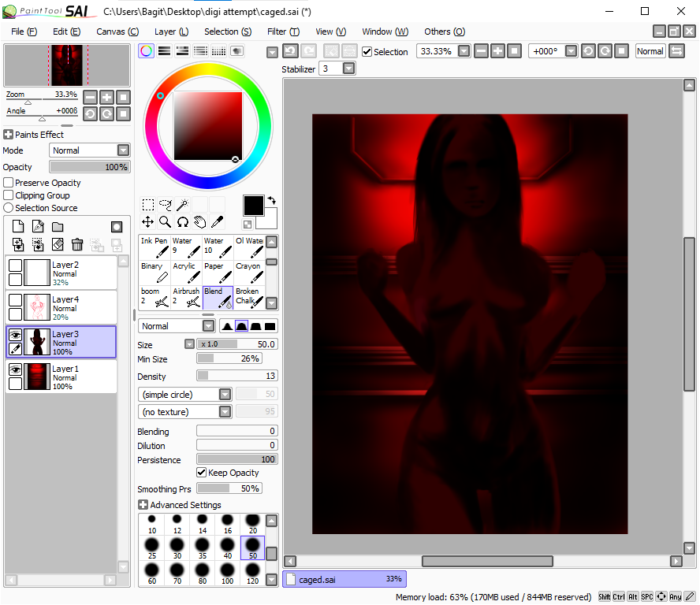The width and height of the screenshot is (700, 605).
Task: Open the Stabilizer value dropdown
Action: coord(348,69)
